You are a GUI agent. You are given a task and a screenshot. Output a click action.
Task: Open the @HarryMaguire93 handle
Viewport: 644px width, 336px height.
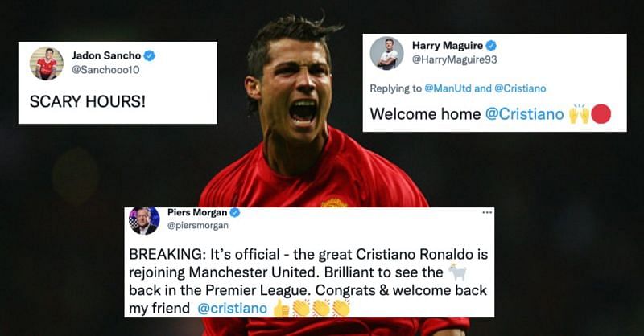pyautogui.click(x=455, y=60)
